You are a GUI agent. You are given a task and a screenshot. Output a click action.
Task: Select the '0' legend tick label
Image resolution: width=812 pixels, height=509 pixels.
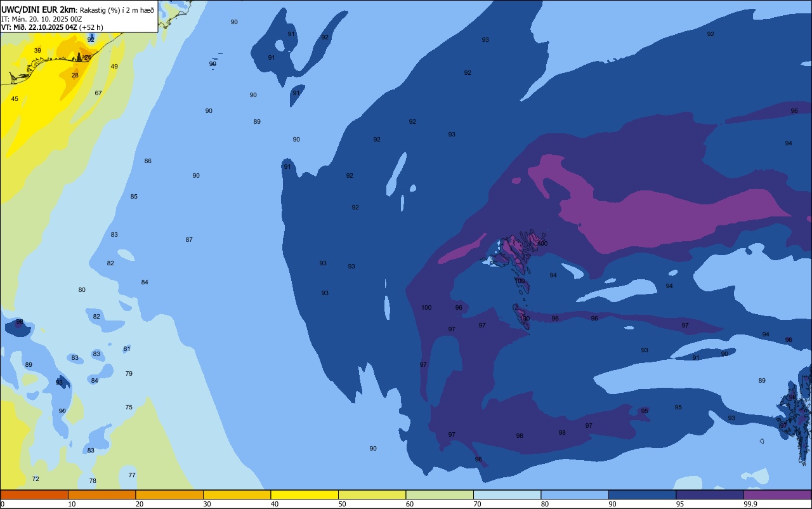[3, 504]
